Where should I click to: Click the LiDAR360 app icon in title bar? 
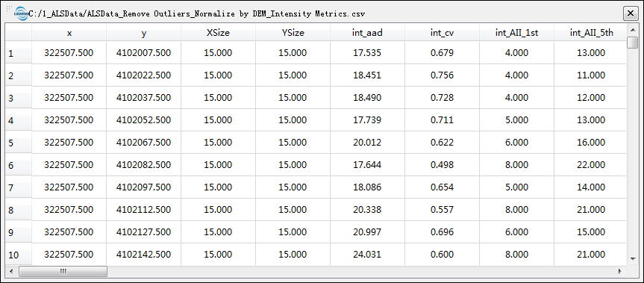pos(21,13)
